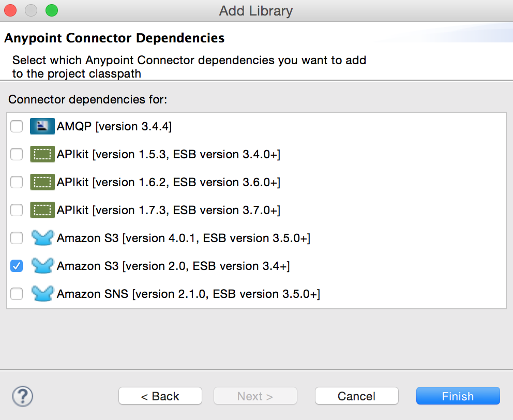Enable the Amazon SNS 2.1.0 checkbox

click(16, 293)
